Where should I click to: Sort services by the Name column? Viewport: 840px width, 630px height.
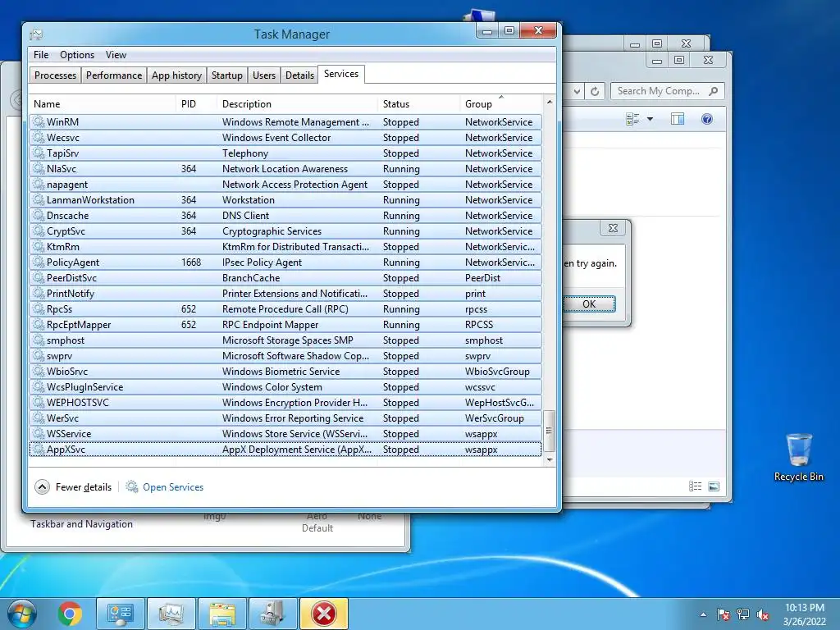coord(102,104)
